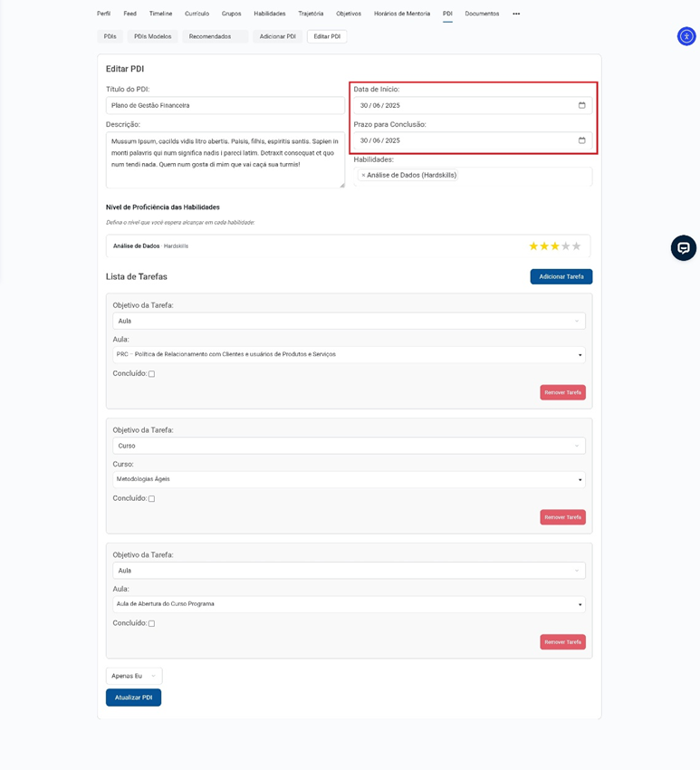Open calendar picker for Data de Início
The image size is (700, 770).
581,105
